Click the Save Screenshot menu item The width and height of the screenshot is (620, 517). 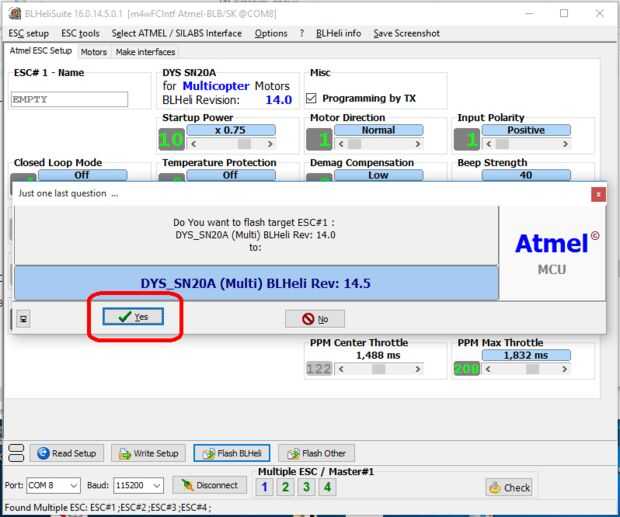coord(406,34)
